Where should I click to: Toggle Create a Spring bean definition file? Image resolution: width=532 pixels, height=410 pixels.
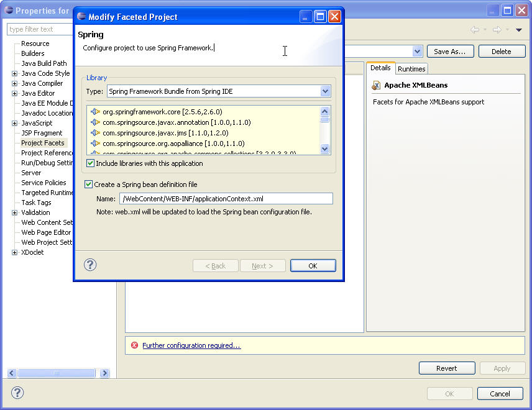[88, 184]
